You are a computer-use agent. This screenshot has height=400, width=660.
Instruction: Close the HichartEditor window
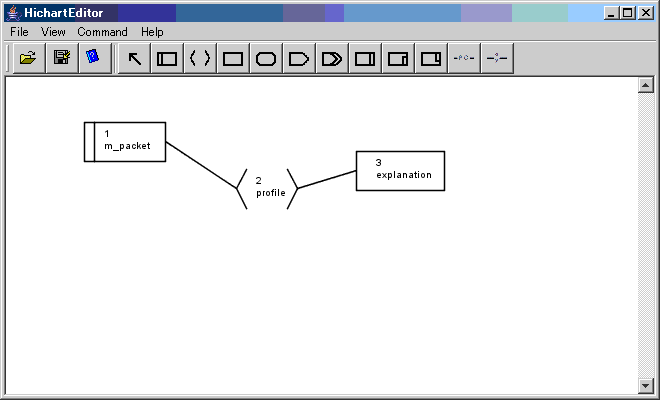click(645, 13)
